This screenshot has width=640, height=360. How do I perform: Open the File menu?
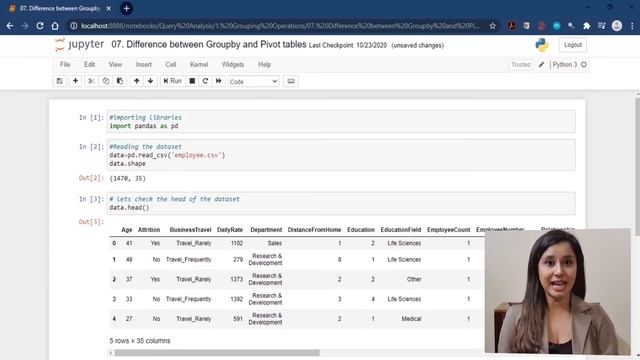65,64
